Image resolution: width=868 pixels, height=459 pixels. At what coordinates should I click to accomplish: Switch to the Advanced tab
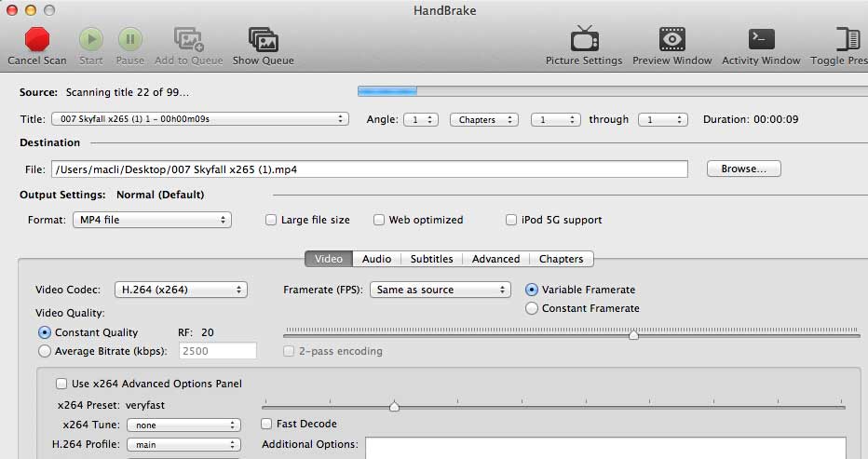coord(496,259)
